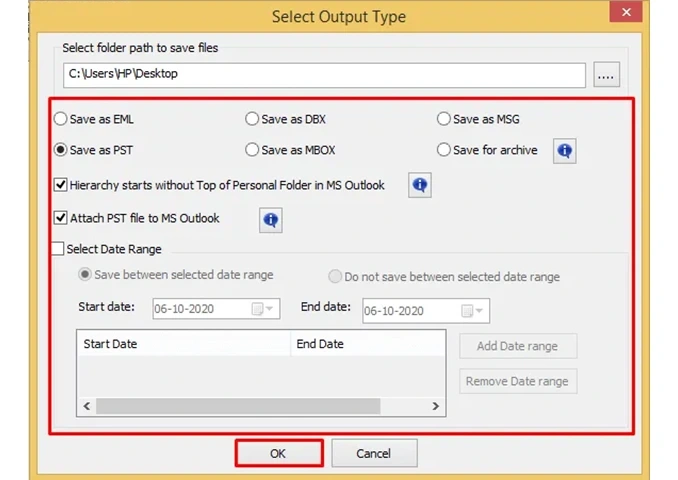Click info icon next to Attach PST file
Viewport: 678px width, 480px height.
click(x=271, y=220)
